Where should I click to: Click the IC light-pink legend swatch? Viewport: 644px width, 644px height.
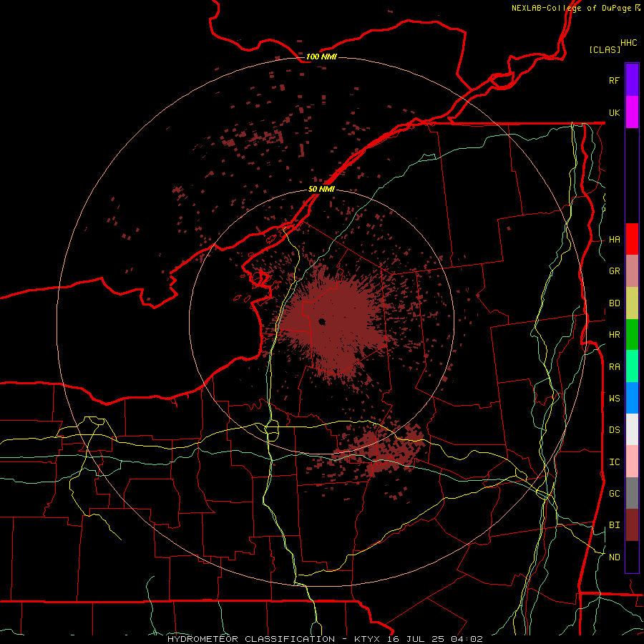(632, 462)
